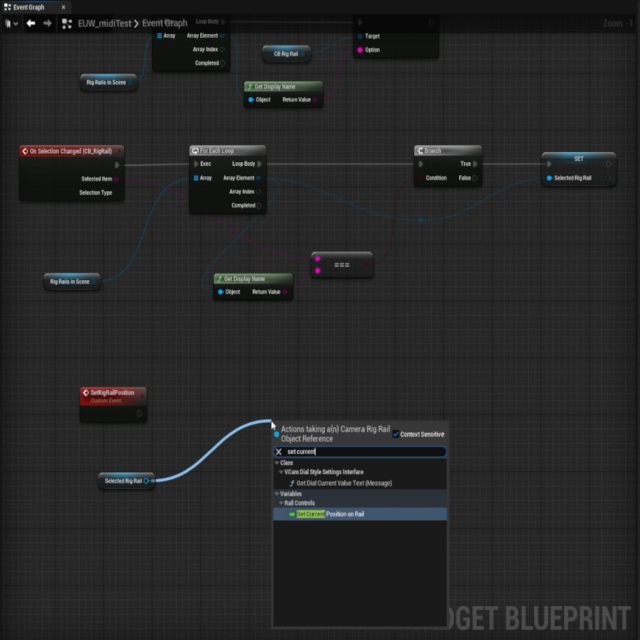The image size is (640, 640).
Task: Click the Selection Type pin on selection event
Action: 116,193
